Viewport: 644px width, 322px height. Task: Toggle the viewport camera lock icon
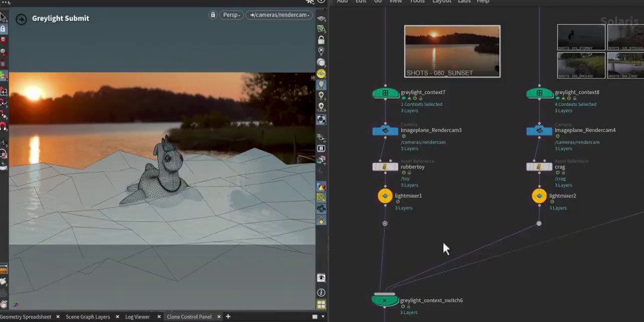click(213, 15)
